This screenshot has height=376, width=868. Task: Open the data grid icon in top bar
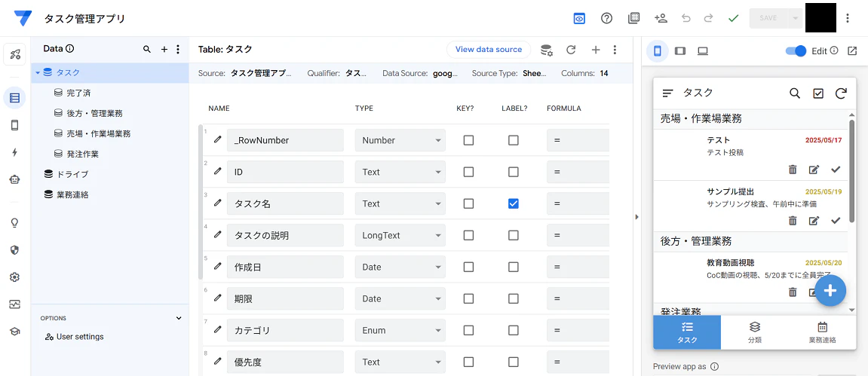[x=633, y=18]
